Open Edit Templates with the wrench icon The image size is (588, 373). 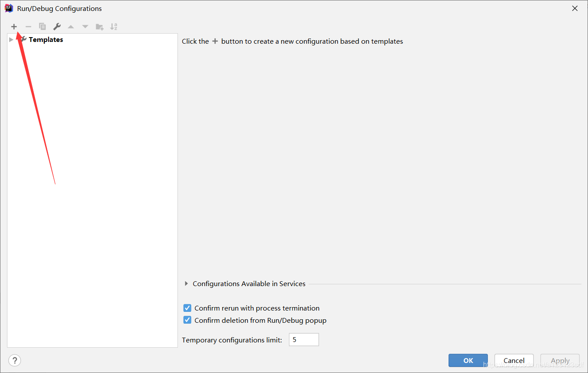(57, 27)
